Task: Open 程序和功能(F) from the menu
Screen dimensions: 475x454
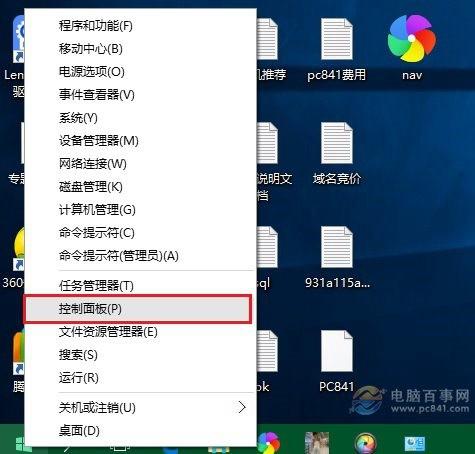Action: tap(140, 26)
